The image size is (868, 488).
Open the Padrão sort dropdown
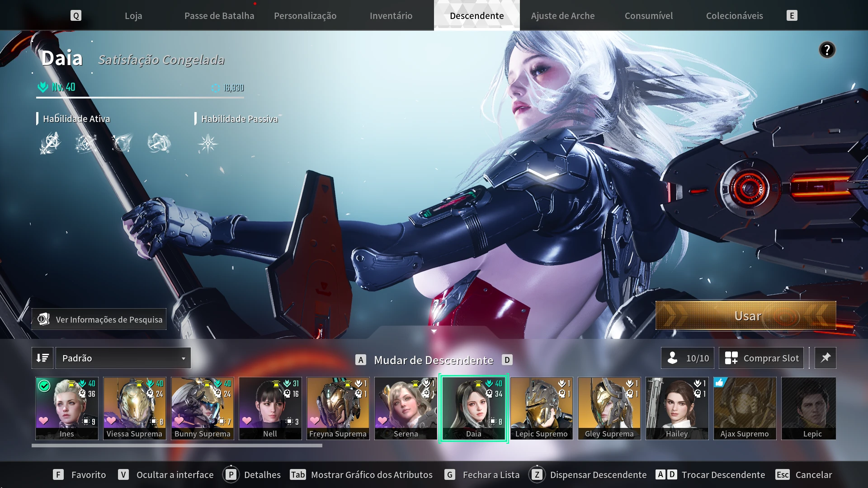123,358
